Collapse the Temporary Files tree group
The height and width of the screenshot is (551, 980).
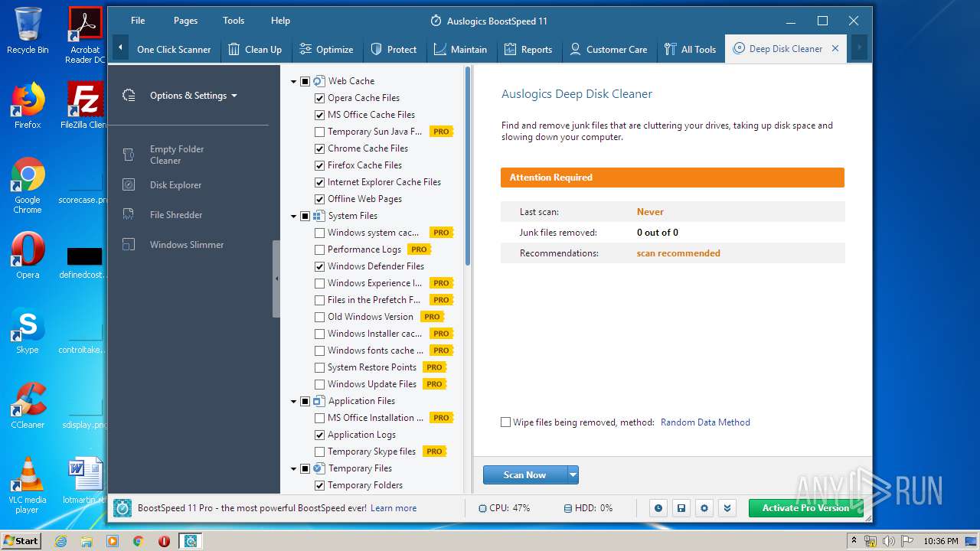point(293,468)
